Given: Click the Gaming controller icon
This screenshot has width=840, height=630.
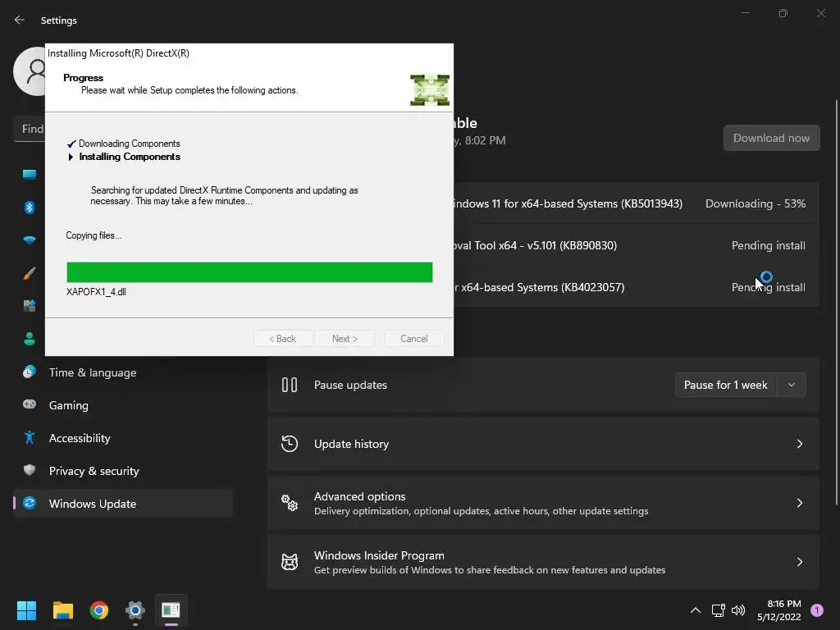Looking at the screenshot, I should pyautogui.click(x=30, y=404).
